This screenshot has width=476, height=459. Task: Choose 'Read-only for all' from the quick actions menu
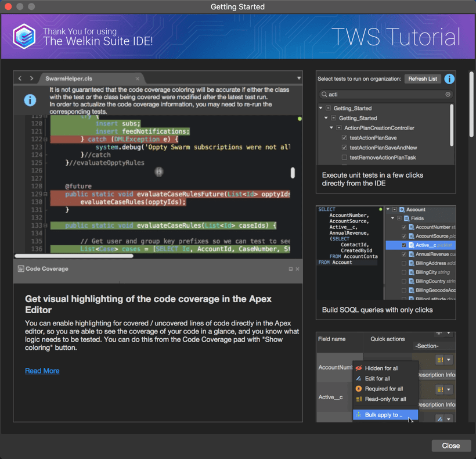tap(385, 399)
